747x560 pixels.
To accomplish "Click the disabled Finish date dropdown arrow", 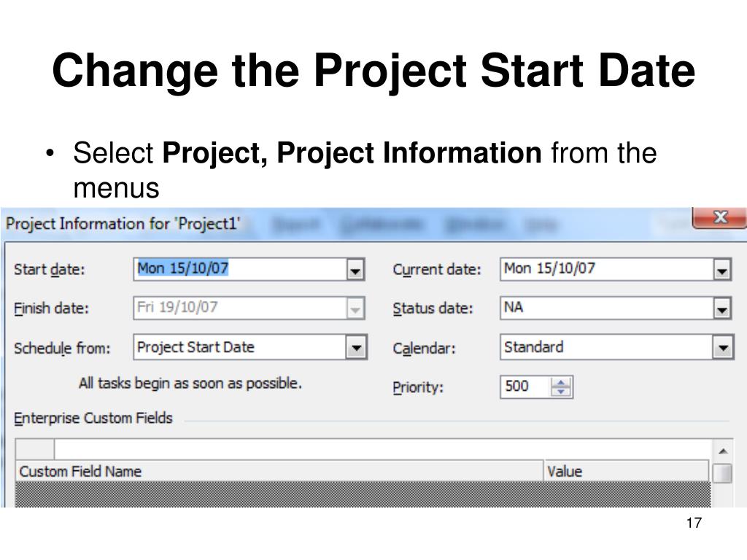I will (355, 308).
